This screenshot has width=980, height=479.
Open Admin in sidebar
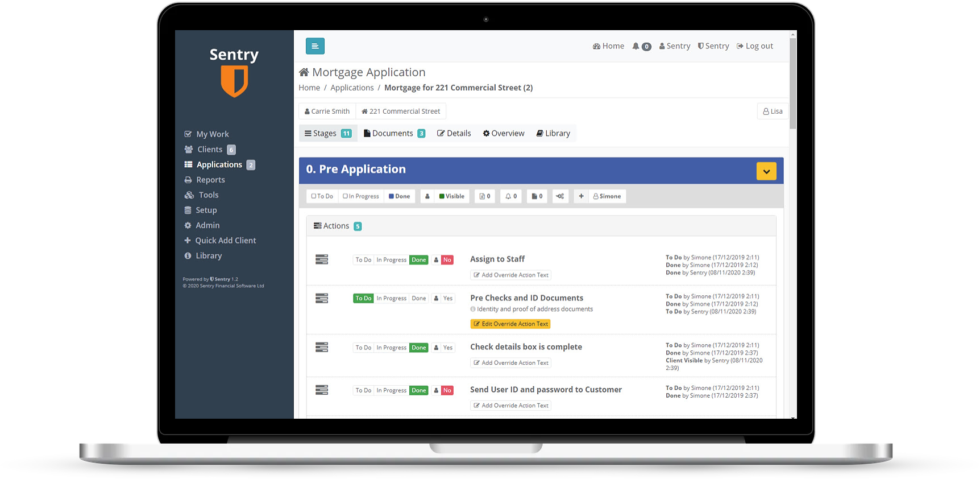[202, 225]
